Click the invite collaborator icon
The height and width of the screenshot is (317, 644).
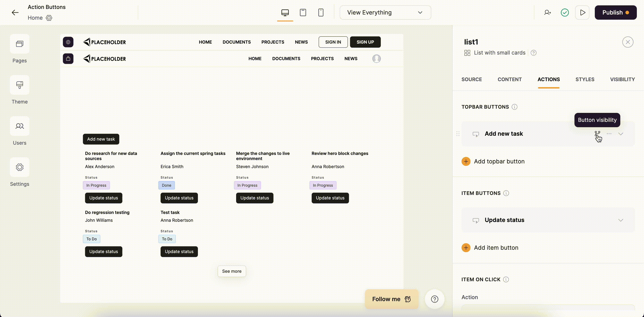click(547, 13)
